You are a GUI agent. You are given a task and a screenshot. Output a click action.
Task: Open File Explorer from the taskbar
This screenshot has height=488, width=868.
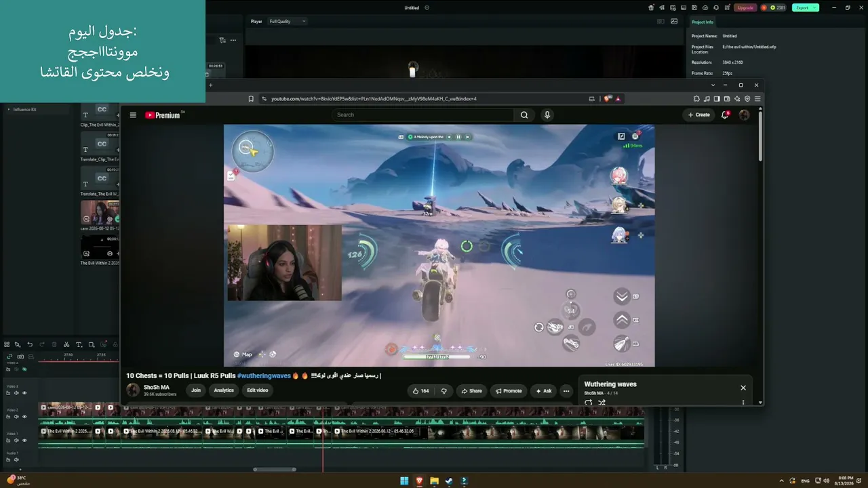[x=434, y=481]
